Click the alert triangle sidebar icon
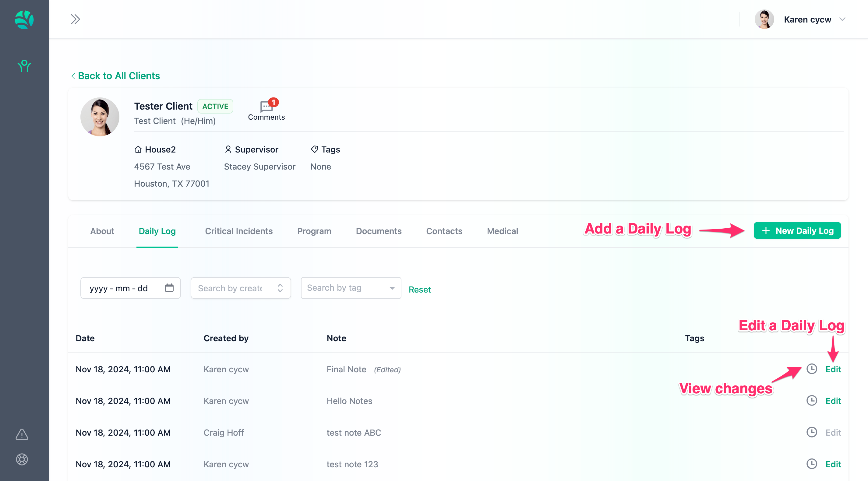 22,434
